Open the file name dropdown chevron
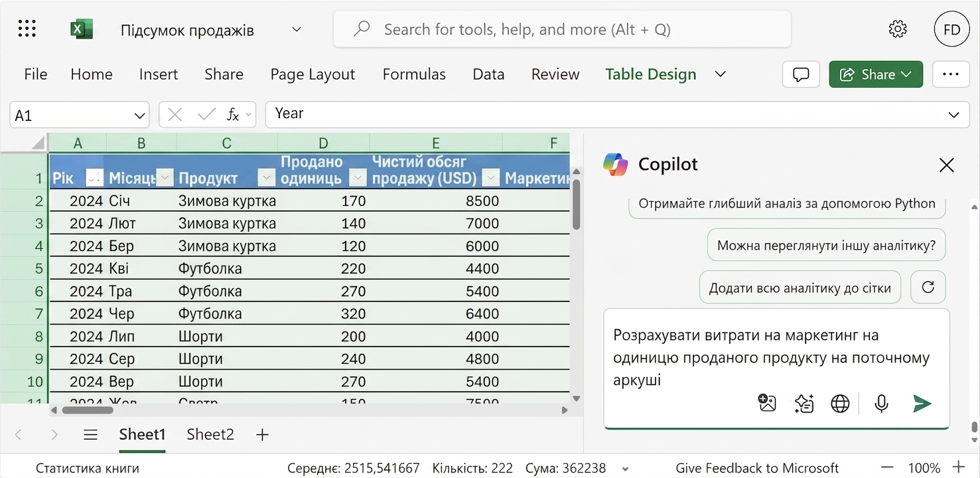 297,29
